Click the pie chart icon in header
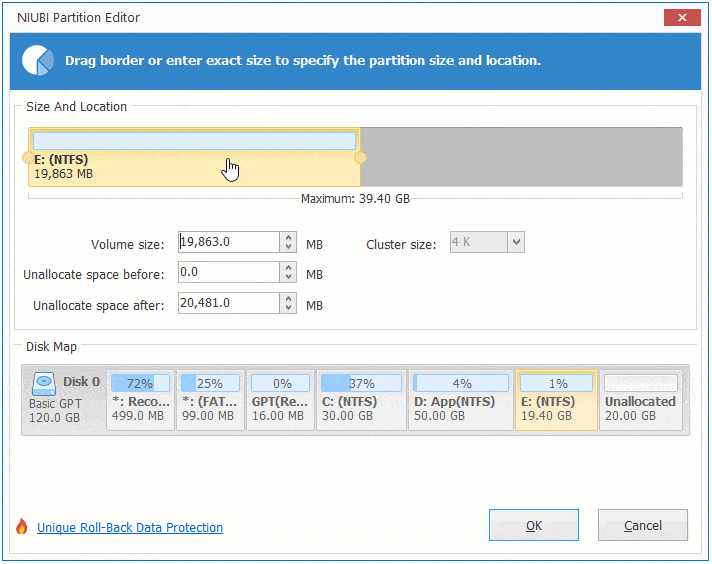 tap(38, 60)
